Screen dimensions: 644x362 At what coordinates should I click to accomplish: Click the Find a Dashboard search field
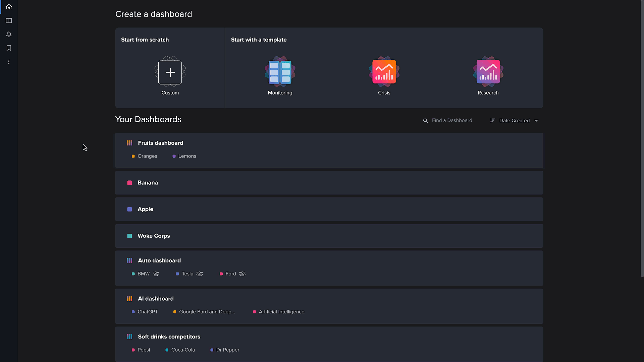click(x=452, y=120)
